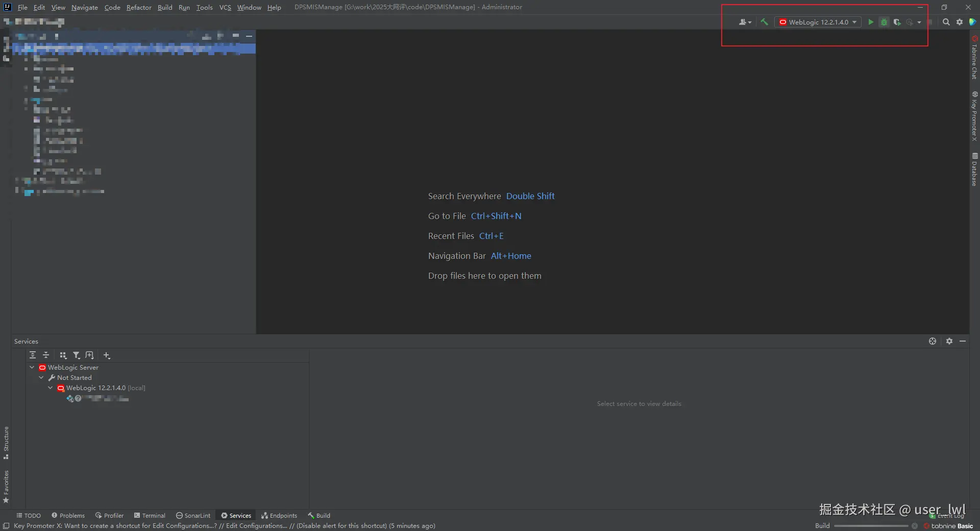Hide the Services tool window
980x531 pixels.
coord(963,341)
